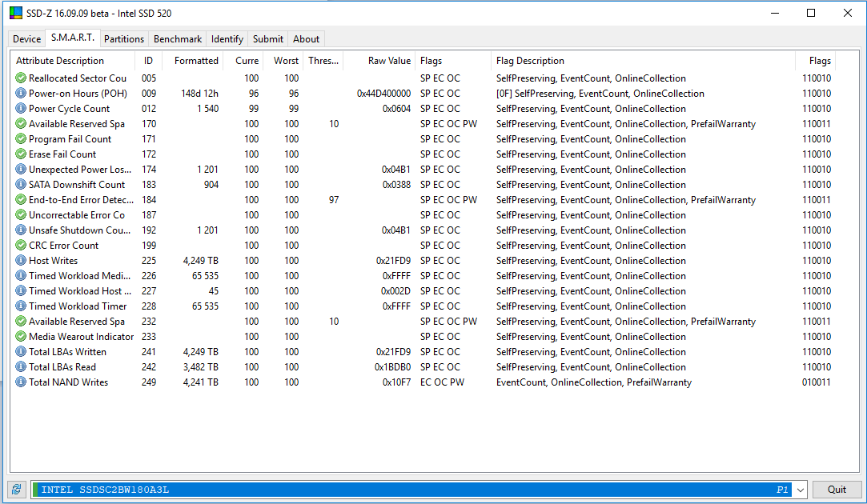867x504 pixels.
Task: Click the SSD-Z app icon in title bar
Action: (15, 13)
